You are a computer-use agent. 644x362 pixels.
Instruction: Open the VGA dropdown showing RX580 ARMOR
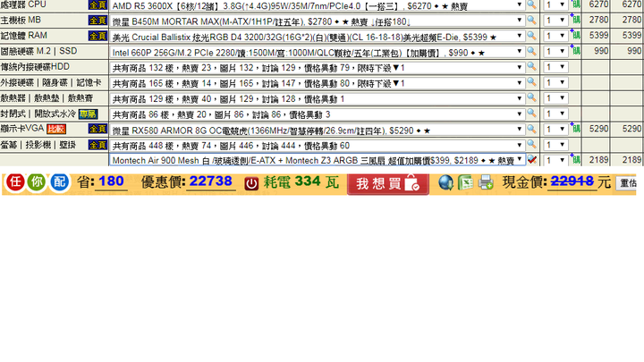click(x=317, y=130)
